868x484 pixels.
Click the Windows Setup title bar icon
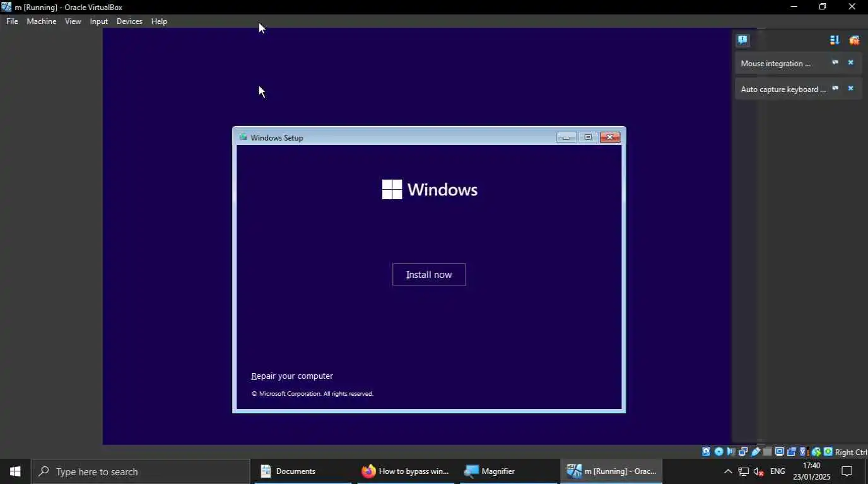tap(243, 137)
